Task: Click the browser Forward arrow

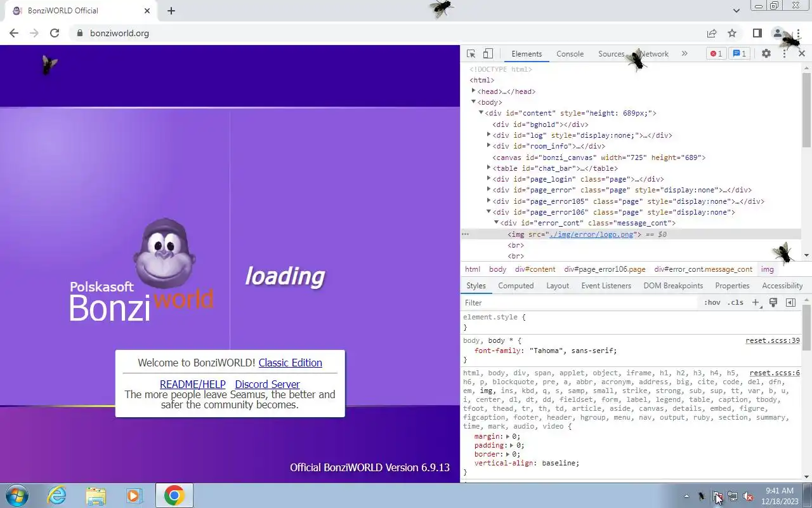Action: [34, 33]
